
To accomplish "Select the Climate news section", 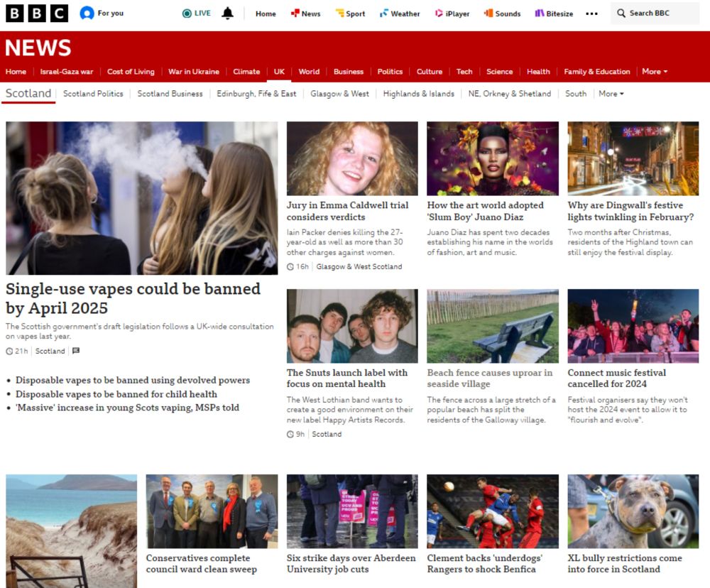I will [246, 72].
